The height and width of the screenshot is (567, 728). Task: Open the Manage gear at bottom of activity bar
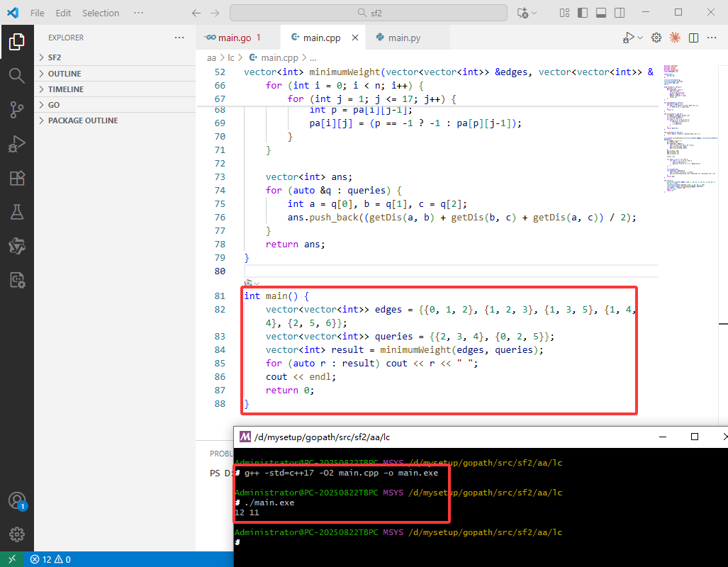click(17, 534)
